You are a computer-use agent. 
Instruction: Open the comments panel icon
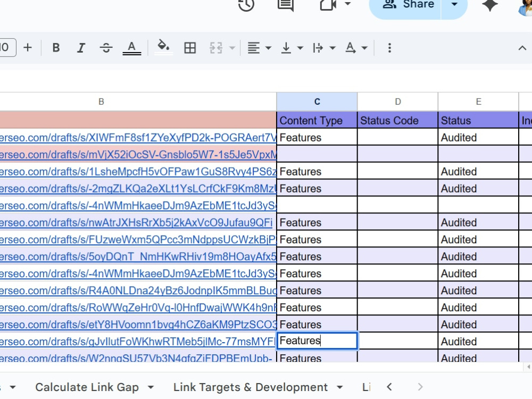coord(286,5)
